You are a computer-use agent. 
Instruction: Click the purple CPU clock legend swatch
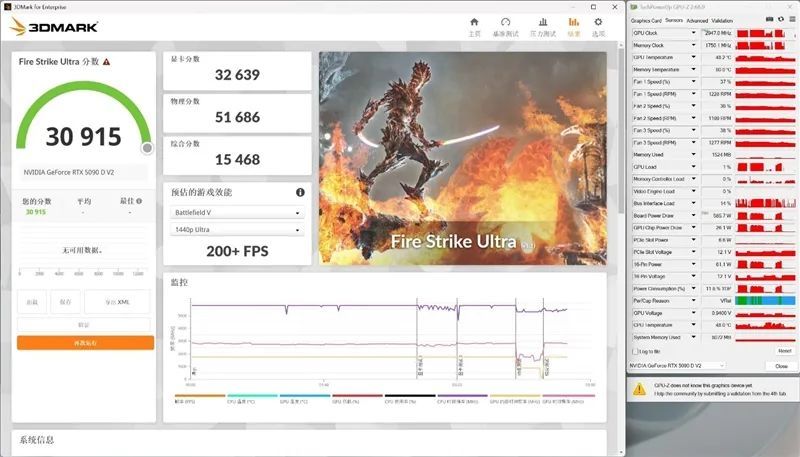tap(462, 395)
